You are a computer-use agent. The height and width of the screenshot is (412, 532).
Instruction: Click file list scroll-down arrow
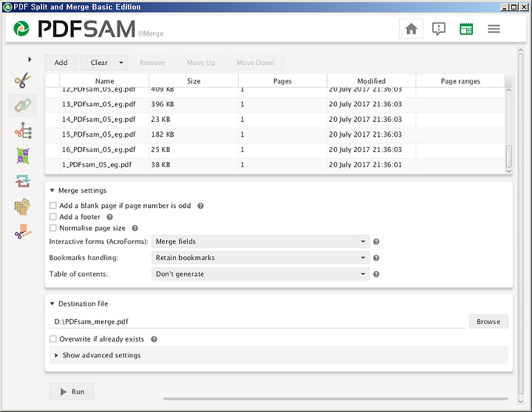[x=509, y=171]
